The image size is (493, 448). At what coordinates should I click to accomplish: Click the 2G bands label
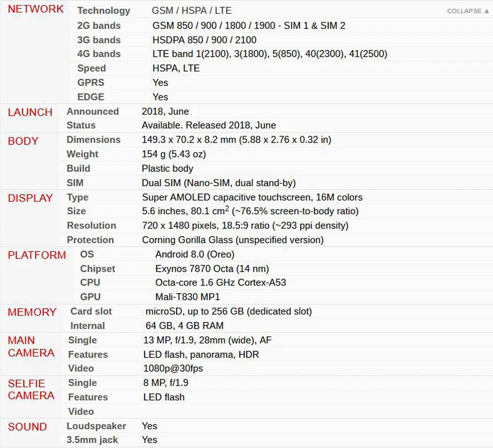99,26
